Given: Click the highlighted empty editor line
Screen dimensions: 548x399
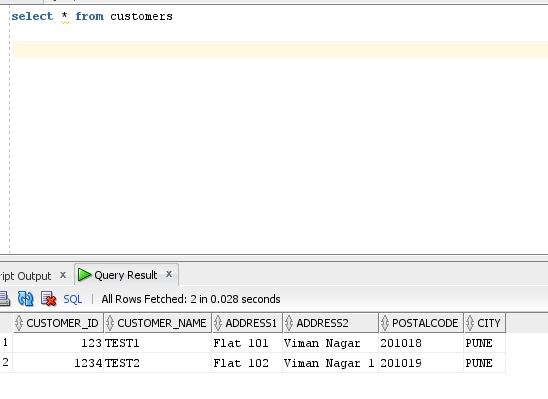Looking at the screenshot, I should 280,49.
